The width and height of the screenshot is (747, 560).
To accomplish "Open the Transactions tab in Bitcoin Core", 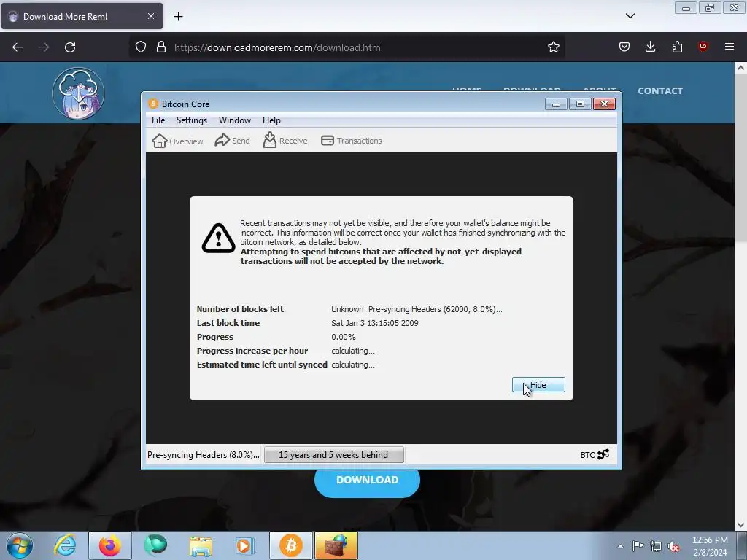I will point(351,141).
